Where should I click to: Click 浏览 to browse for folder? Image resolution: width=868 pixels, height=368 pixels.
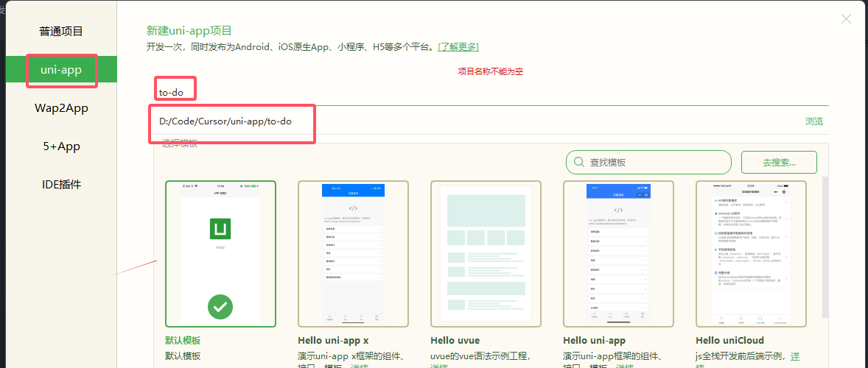813,121
